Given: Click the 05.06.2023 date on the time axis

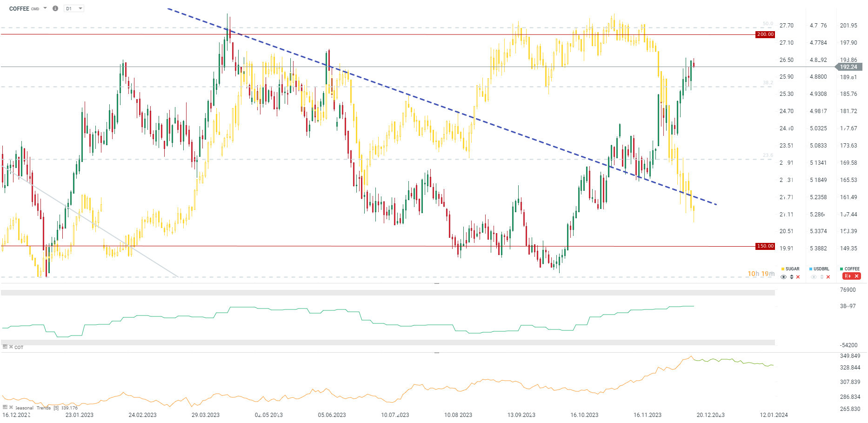Looking at the screenshot, I should point(332,415).
